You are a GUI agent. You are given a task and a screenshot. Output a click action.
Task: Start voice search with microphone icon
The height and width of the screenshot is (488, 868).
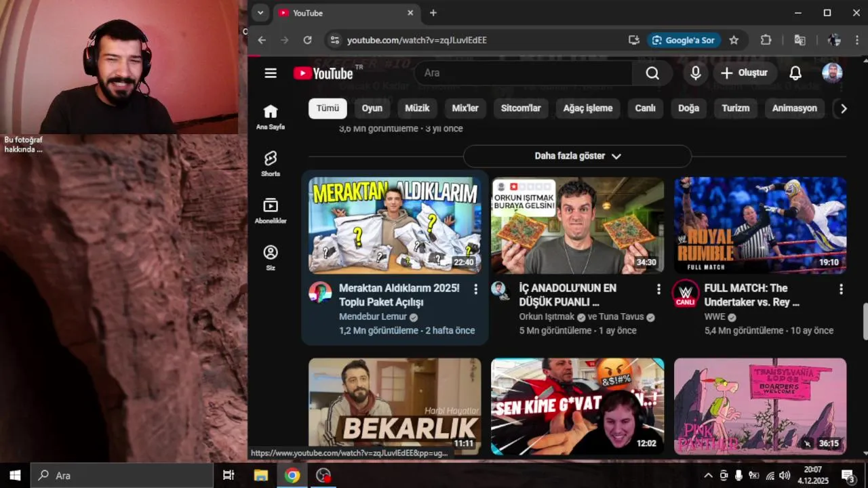pyautogui.click(x=695, y=73)
